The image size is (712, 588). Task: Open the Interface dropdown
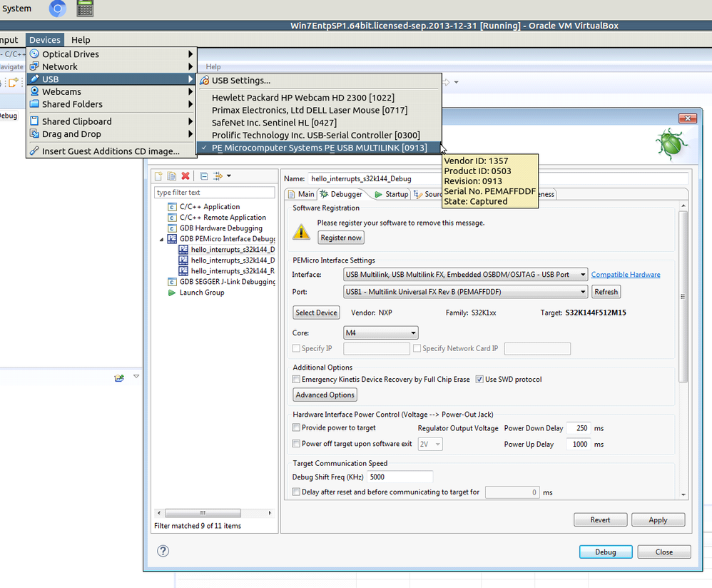[465, 274]
